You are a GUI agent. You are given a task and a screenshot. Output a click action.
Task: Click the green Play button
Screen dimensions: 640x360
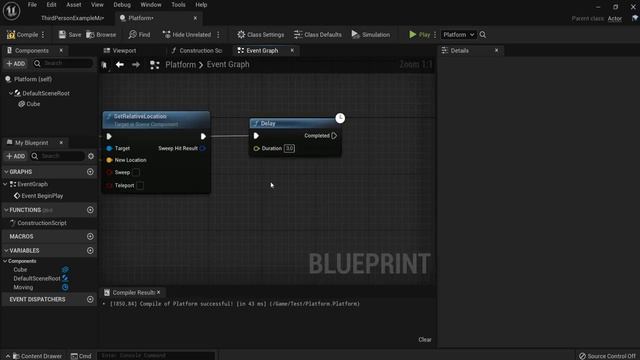pyautogui.click(x=420, y=35)
